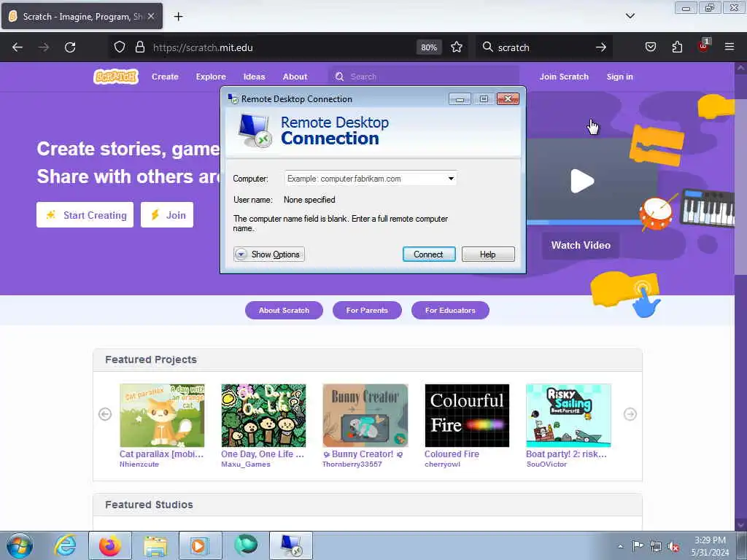Open the Create menu item
Viewport: 747px width, 560px height.
(165, 77)
